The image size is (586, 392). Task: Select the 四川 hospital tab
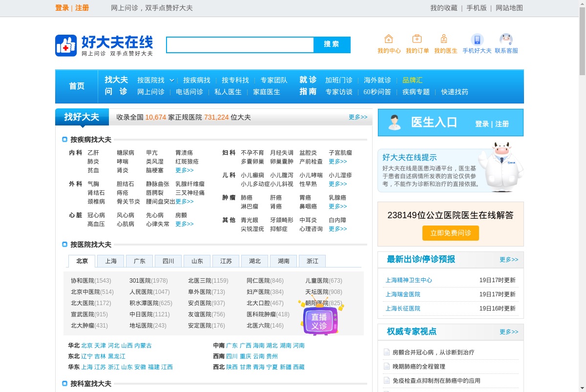(x=168, y=261)
